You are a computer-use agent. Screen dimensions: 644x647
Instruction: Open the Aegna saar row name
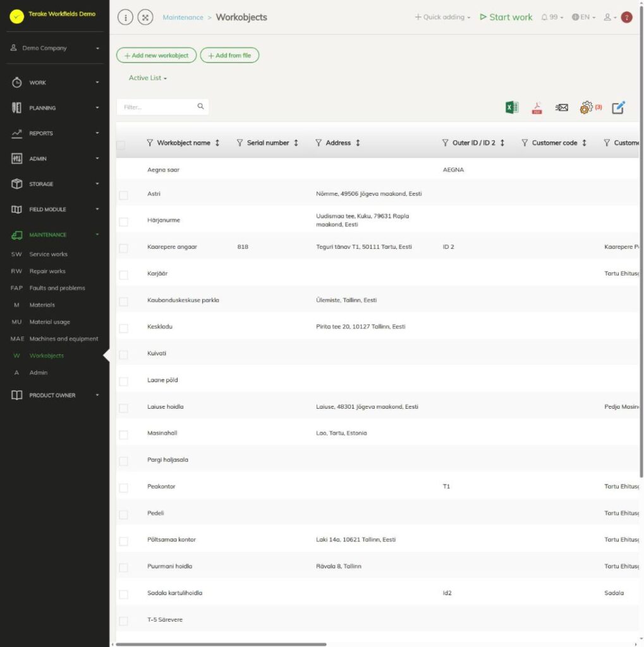pos(164,169)
